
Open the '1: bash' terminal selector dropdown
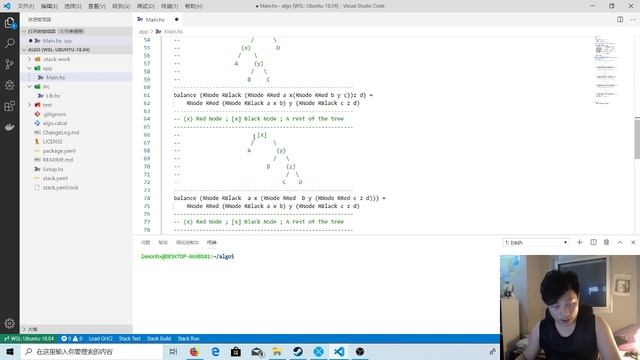coord(536,242)
